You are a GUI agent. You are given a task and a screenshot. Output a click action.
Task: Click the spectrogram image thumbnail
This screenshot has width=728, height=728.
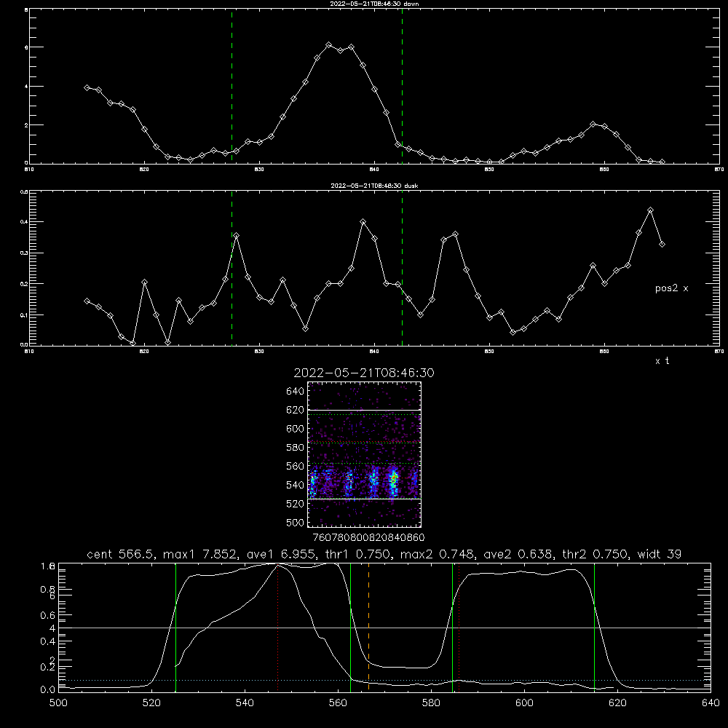(x=364, y=454)
